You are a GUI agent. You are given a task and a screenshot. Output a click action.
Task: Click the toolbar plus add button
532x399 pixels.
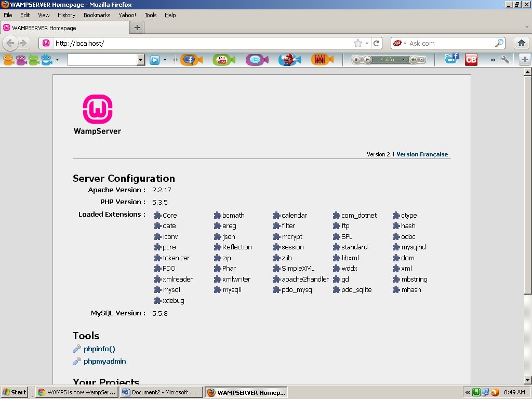tap(525, 60)
